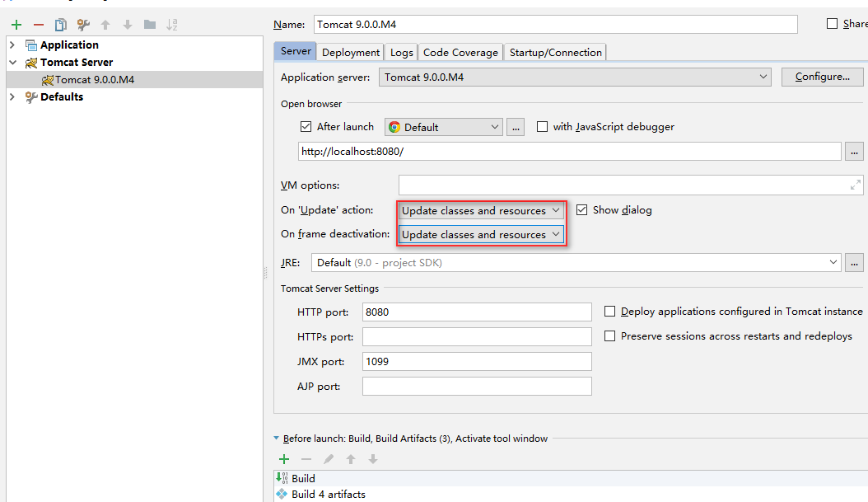Screen dimensions: 868x502
Task: Switch to the Deployment tab
Action: pyautogui.click(x=351, y=53)
